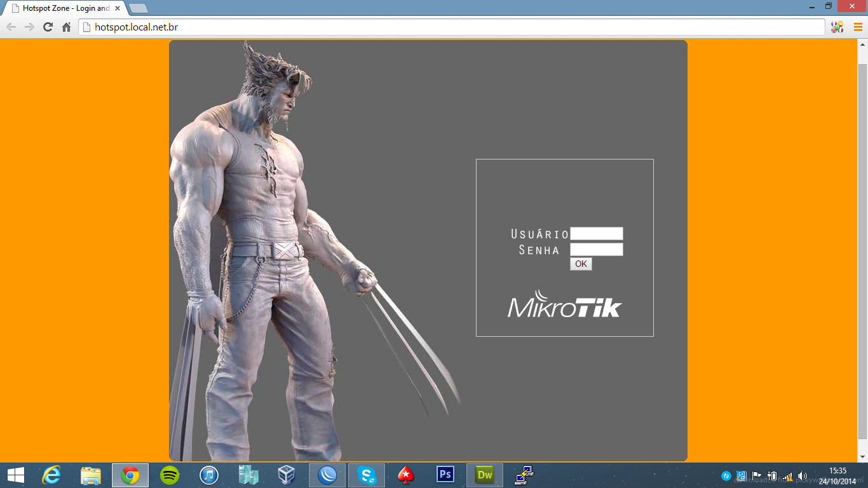Click the Usuário input field
The image size is (868, 488).
click(597, 234)
